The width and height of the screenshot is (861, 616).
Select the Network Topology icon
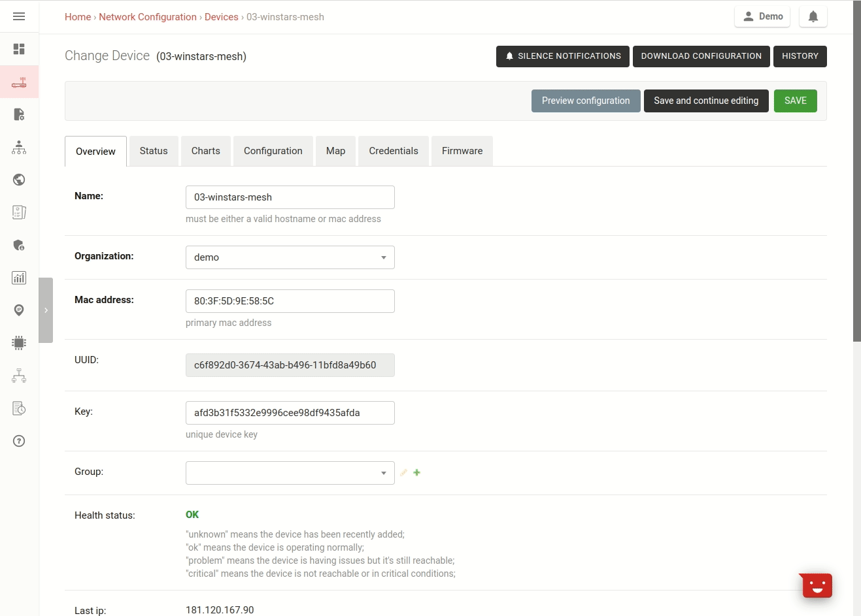tap(18, 376)
